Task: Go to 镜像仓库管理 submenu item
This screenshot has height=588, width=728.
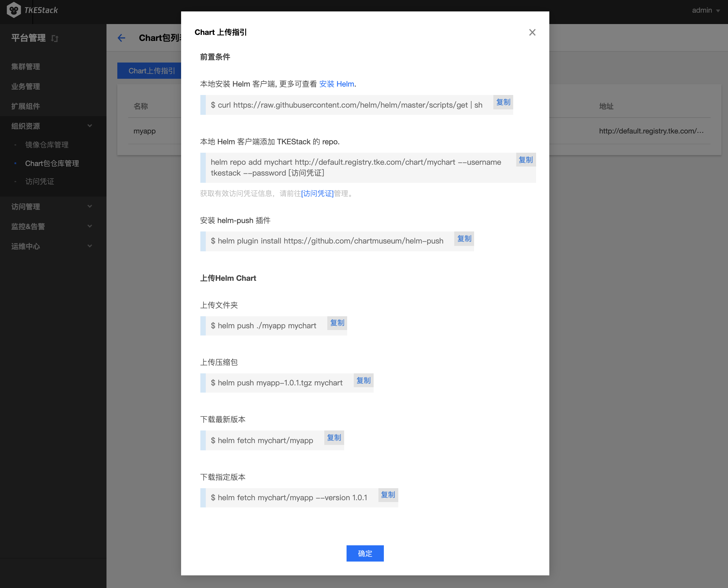Action: point(47,145)
